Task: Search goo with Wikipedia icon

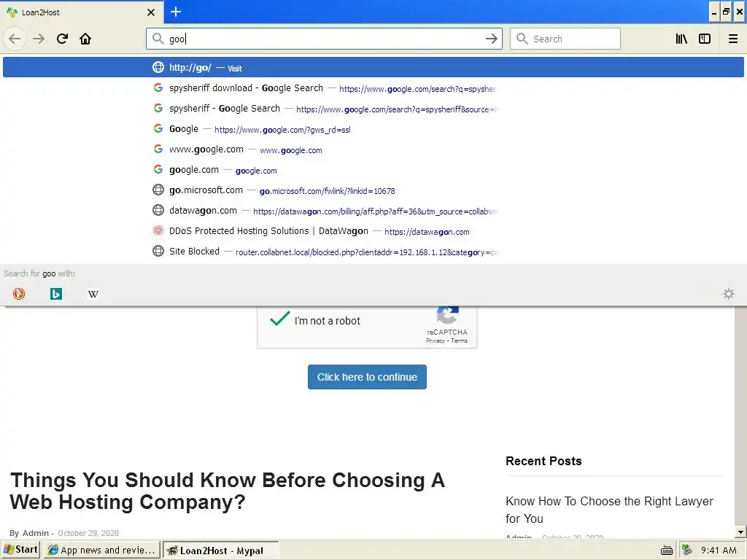Action: (x=93, y=294)
